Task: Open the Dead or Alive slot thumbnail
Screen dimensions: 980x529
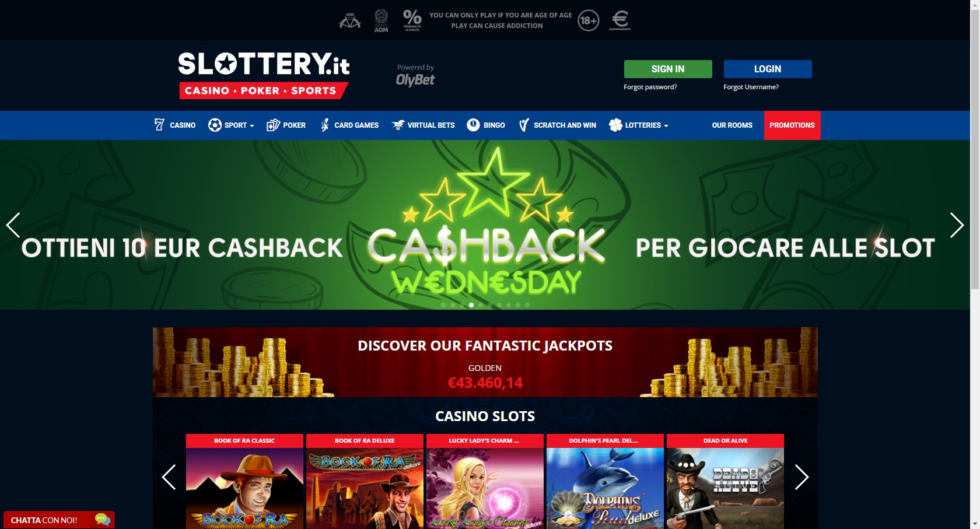Action: point(725,482)
